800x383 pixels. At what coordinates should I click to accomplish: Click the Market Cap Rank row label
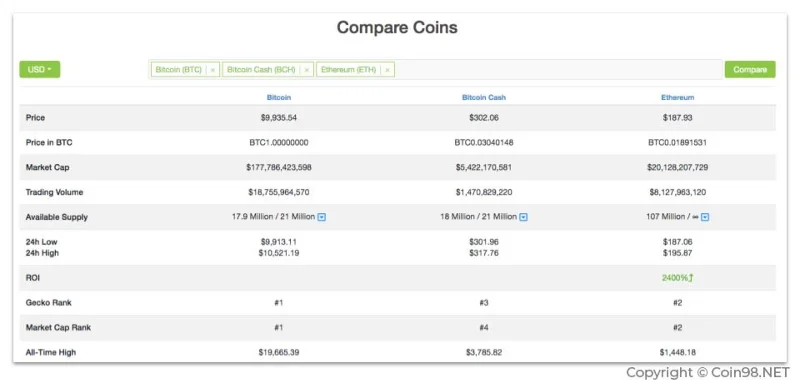[58, 327]
